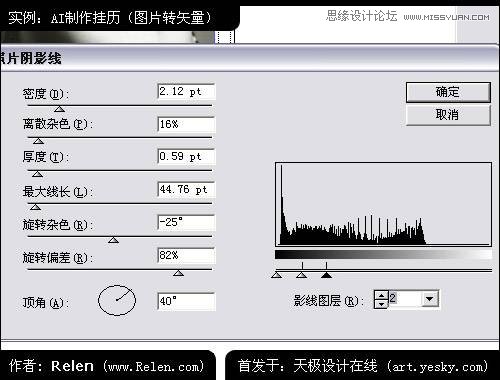The image size is (500, 380).
Task: Click the histogram preview area
Action: point(383,204)
